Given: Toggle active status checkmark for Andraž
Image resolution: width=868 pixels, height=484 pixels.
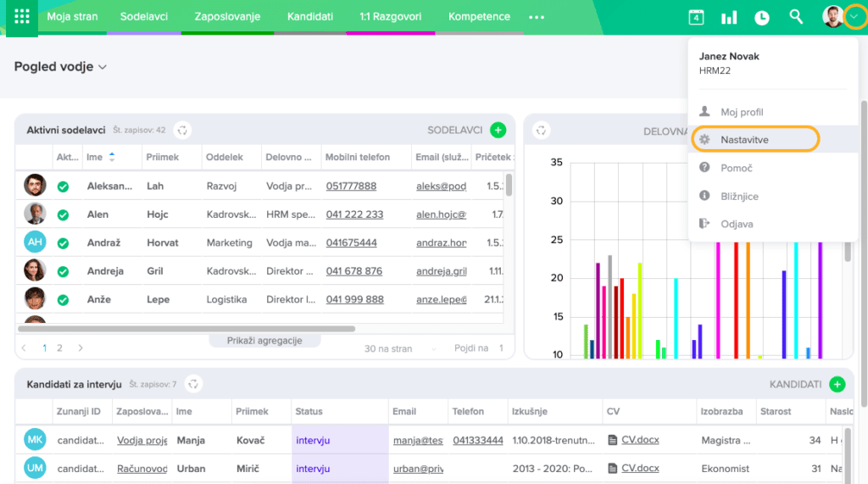Looking at the screenshot, I should (63, 242).
